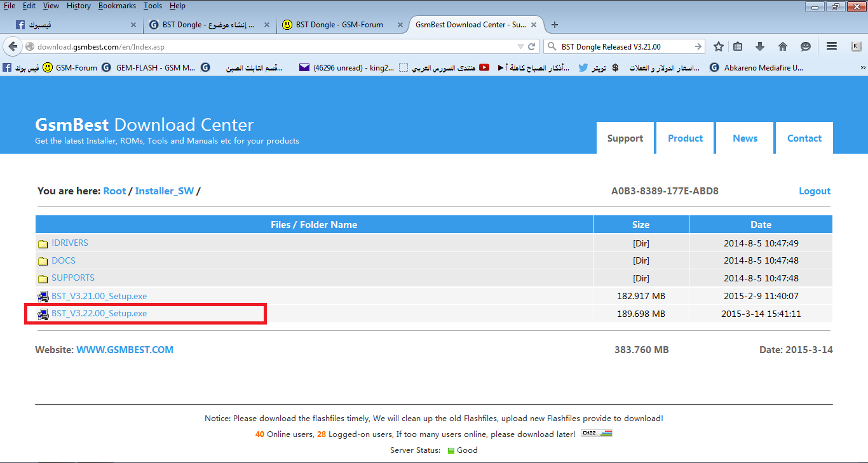Click the DOCS folder icon

coord(43,261)
